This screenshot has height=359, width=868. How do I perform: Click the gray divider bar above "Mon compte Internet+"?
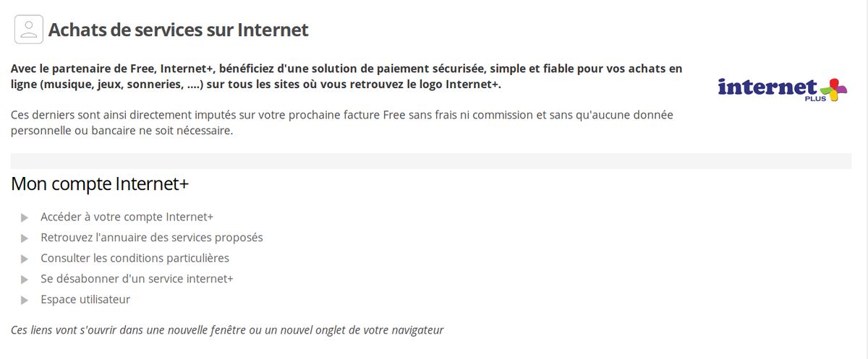(x=431, y=160)
